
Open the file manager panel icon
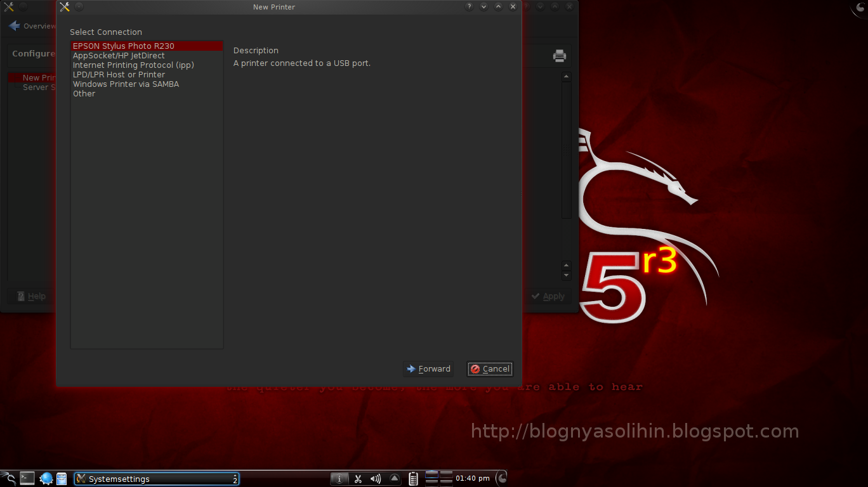tap(62, 479)
